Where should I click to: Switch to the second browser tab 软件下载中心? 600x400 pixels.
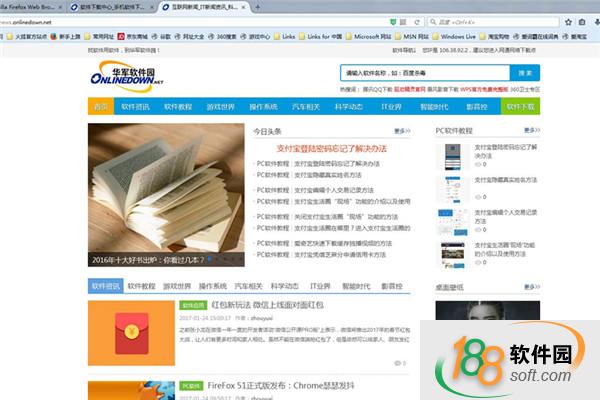(111, 7)
